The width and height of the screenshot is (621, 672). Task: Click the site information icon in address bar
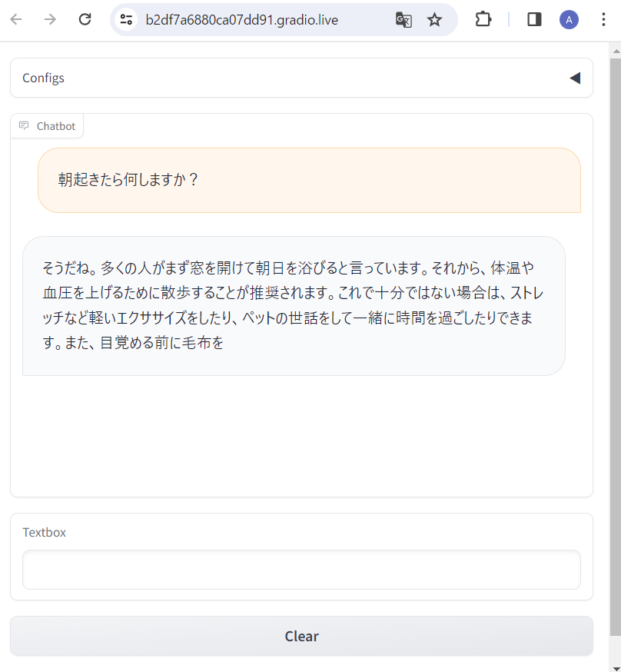[x=125, y=19]
